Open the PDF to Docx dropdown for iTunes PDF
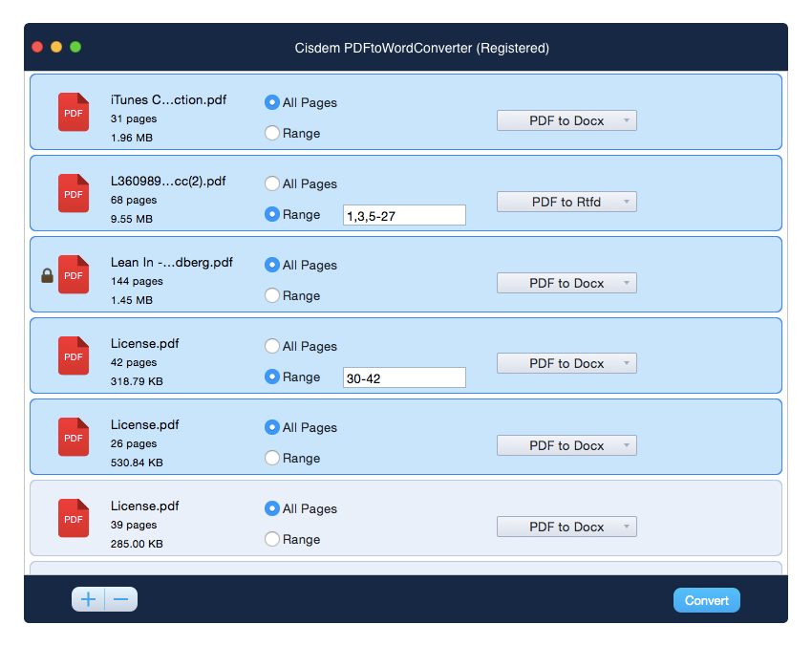 566,120
